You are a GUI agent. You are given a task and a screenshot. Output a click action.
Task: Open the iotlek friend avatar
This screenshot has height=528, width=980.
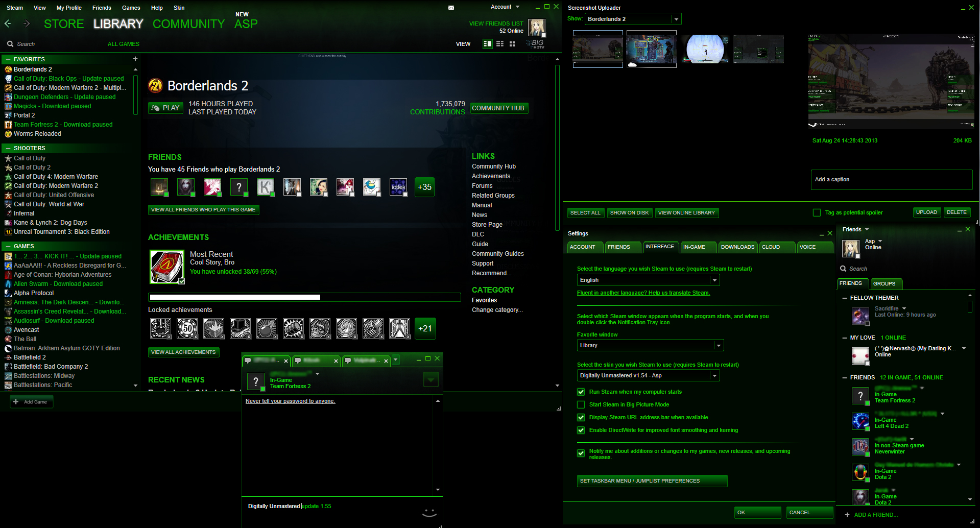pos(398,187)
